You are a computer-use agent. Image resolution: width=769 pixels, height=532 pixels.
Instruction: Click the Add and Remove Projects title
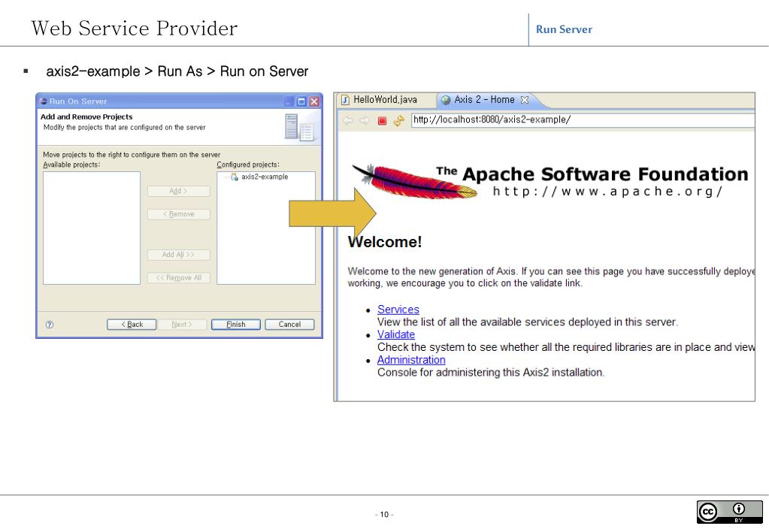(86, 116)
